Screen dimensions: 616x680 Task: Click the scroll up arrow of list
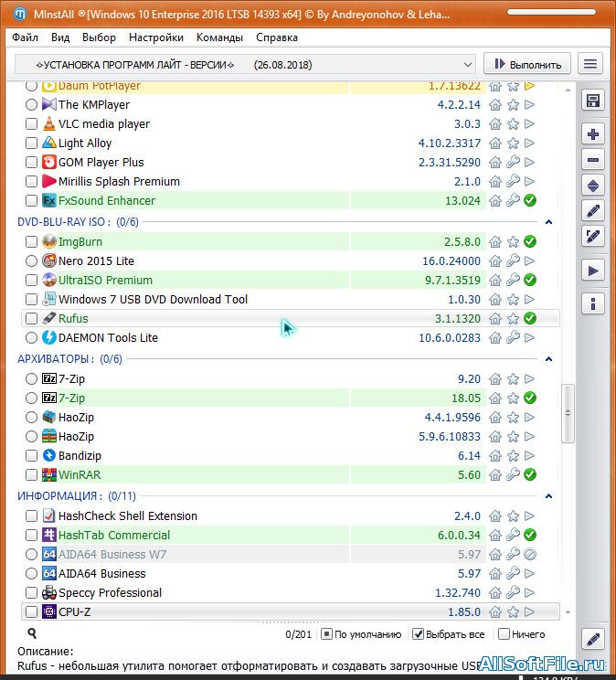tap(568, 90)
